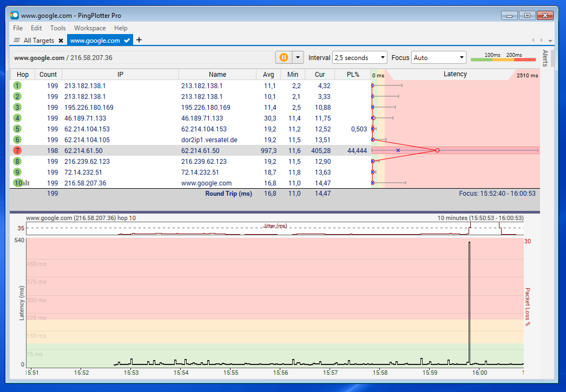Click the PingPlotter app icon in title bar
This screenshot has height=392, width=566.
point(15,15)
